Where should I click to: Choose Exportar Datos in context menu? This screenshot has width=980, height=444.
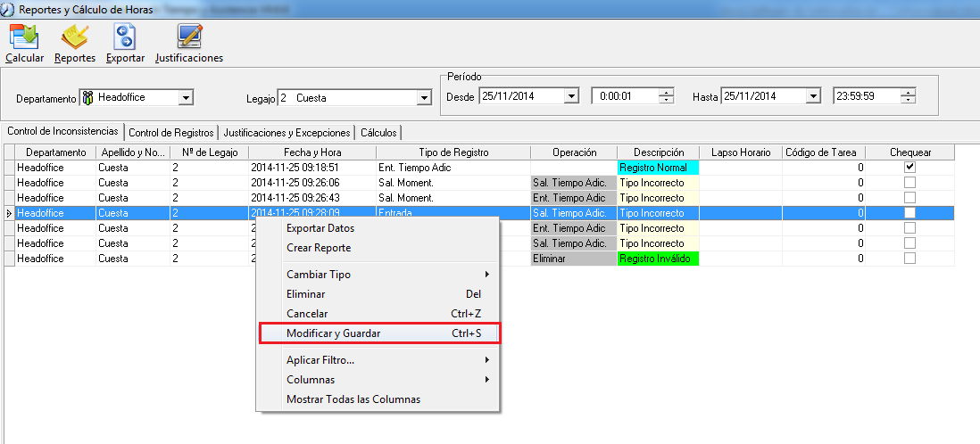coord(378,228)
